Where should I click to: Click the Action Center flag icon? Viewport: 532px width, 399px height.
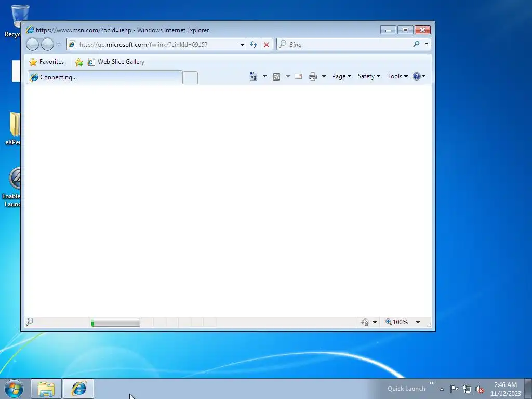pyautogui.click(x=454, y=389)
